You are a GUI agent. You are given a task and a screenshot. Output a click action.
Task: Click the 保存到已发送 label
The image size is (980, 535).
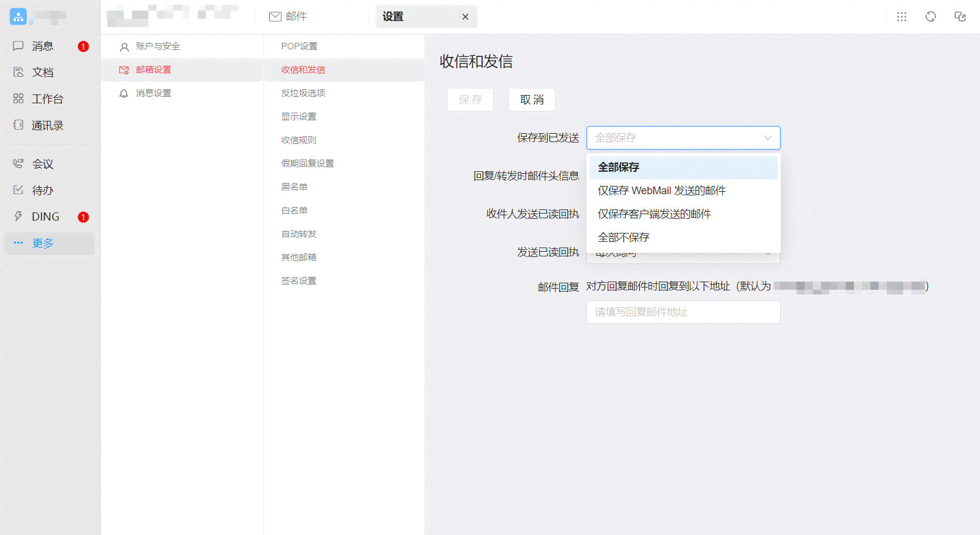click(548, 138)
